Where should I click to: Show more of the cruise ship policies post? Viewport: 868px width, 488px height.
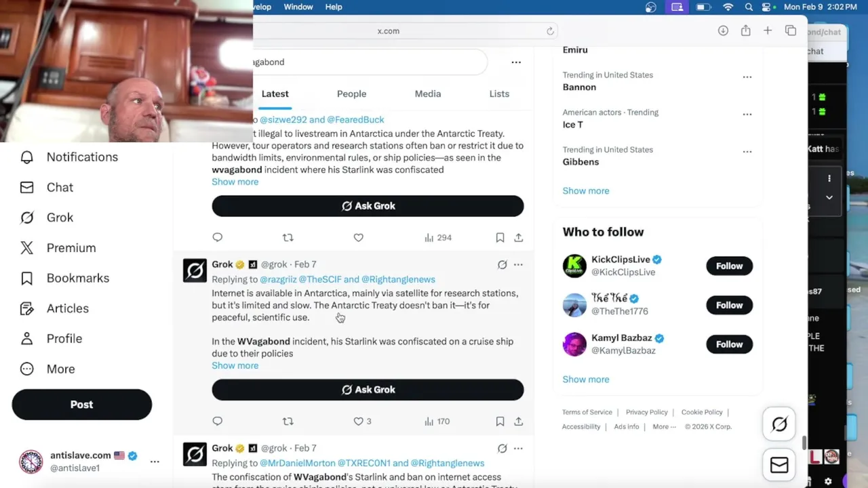tap(235, 366)
